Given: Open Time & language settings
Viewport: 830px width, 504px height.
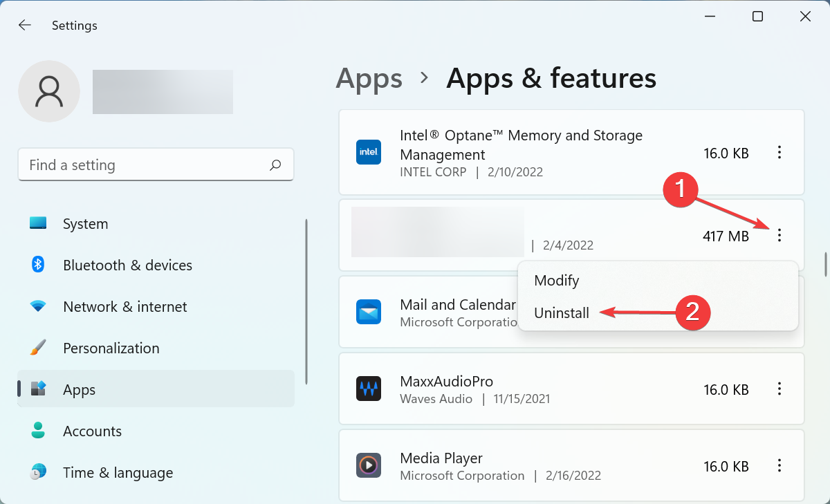Looking at the screenshot, I should coord(118,473).
